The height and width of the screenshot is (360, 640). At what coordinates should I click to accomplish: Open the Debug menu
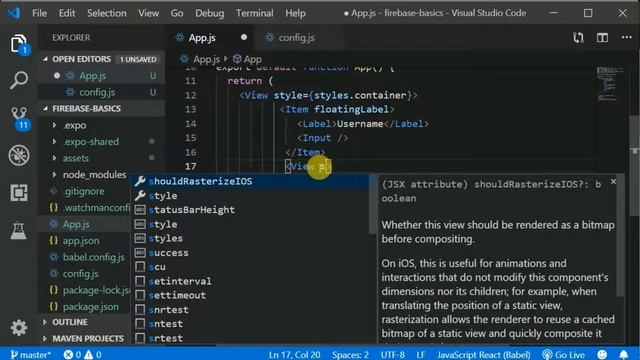point(209,13)
